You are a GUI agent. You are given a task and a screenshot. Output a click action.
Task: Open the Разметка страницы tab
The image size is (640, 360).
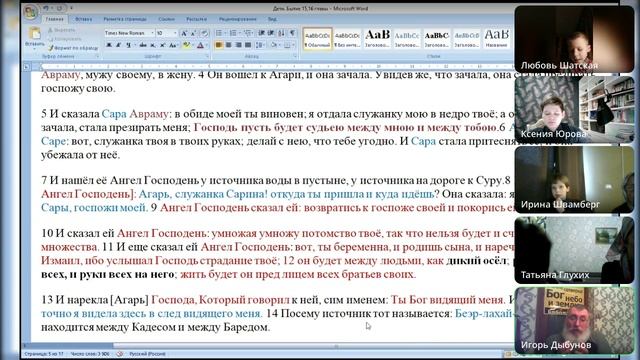coord(125,19)
